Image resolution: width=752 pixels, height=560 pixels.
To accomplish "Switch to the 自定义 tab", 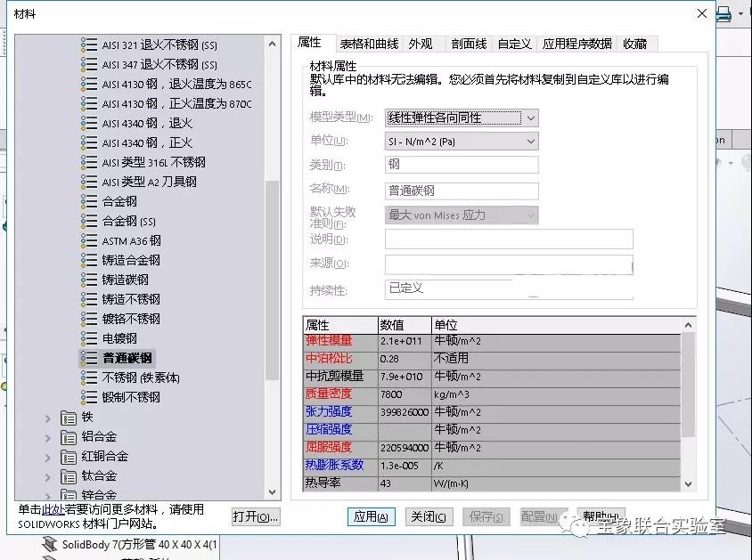I will (515, 45).
